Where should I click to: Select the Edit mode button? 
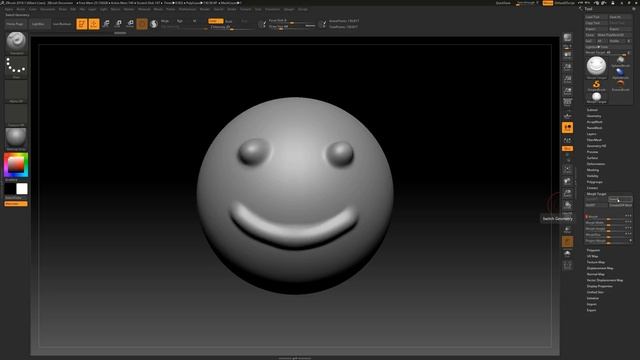pos(82,24)
